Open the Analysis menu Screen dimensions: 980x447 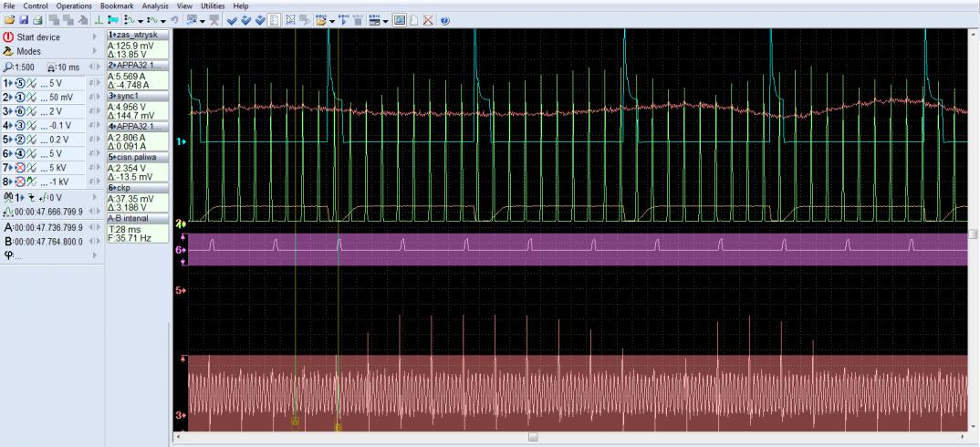154,5
